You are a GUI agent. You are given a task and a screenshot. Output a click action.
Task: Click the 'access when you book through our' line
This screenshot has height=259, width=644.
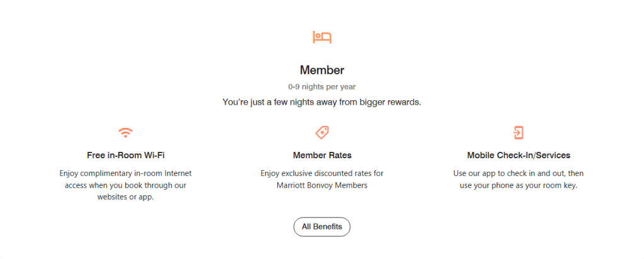pos(126,185)
